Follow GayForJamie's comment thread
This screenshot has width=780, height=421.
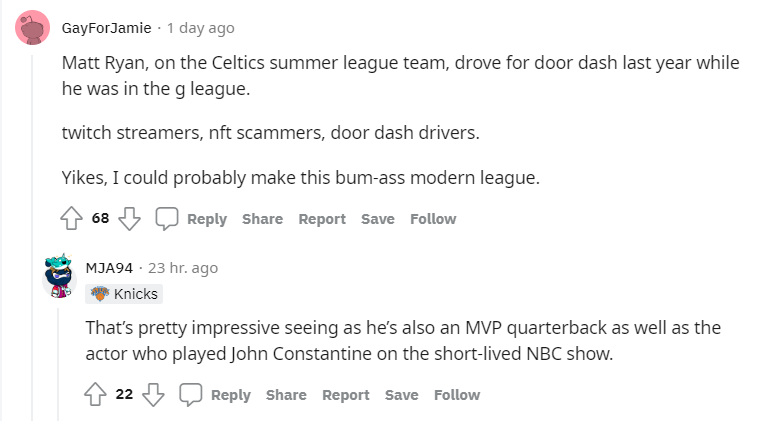433,219
